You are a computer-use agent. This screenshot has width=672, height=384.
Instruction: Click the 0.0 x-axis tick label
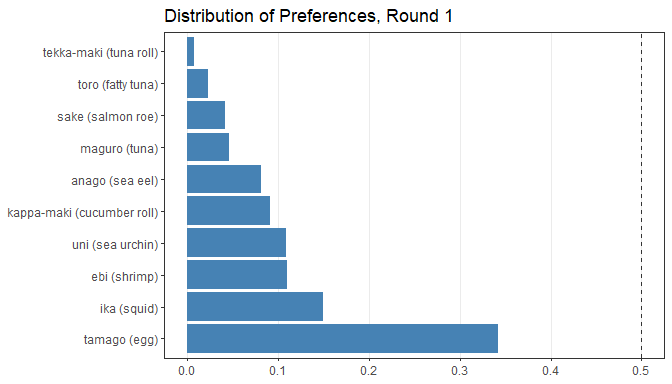pos(187,371)
